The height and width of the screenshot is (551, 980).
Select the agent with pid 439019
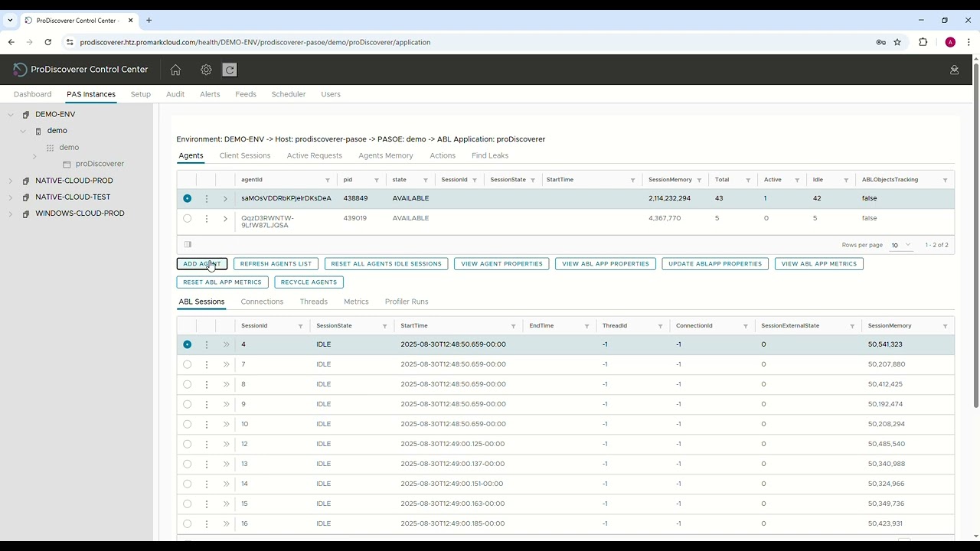coord(188,218)
